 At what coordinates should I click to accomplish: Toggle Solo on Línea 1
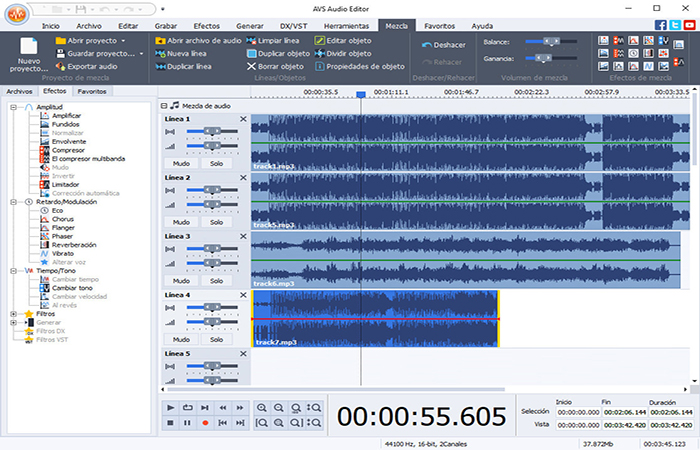(x=217, y=164)
